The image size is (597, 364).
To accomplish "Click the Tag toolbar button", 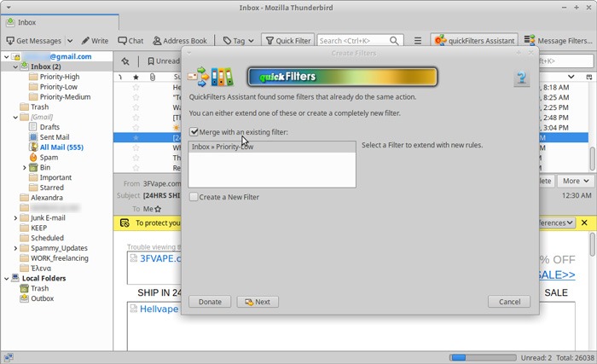I will (234, 41).
